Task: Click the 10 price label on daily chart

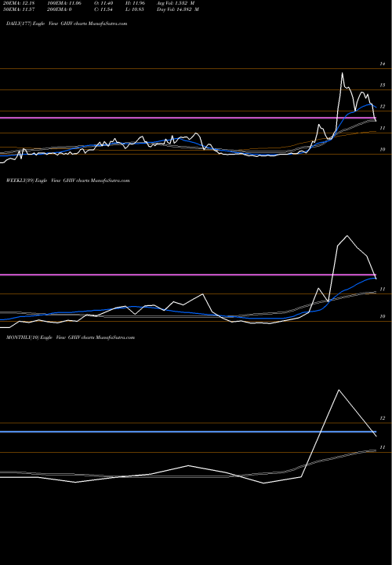Action: click(383, 150)
